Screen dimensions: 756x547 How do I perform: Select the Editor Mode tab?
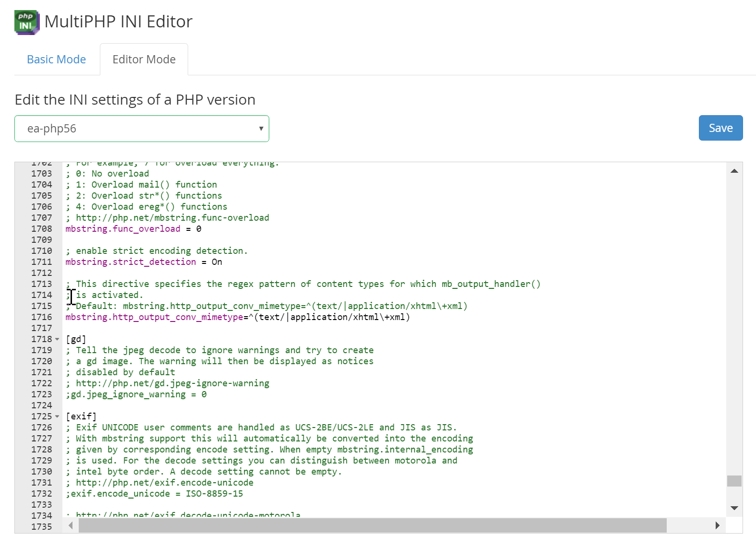pyautogui.click(x=144, y=59)
